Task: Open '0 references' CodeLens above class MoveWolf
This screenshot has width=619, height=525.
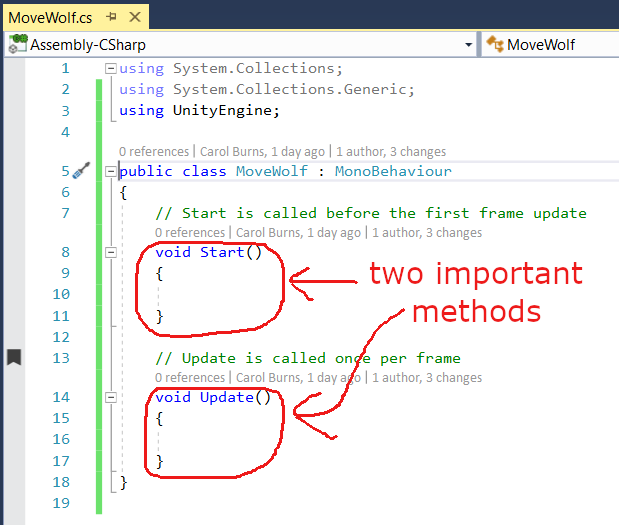Action: click(x=154, y=152)
